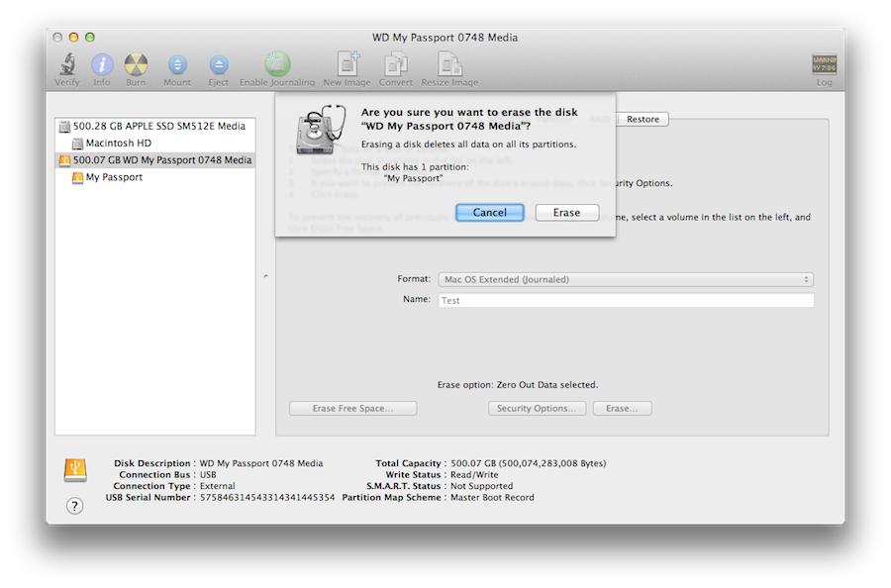This screenshot has height=588, width=891.
Task: Click the Convert toolbar icon
Action: pos(395,63)
